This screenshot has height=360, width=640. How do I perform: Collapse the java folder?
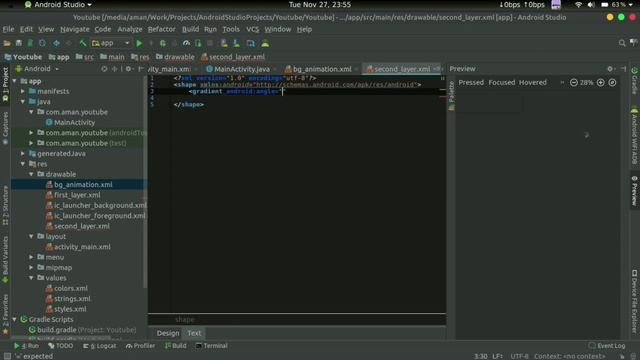point(23,102)
